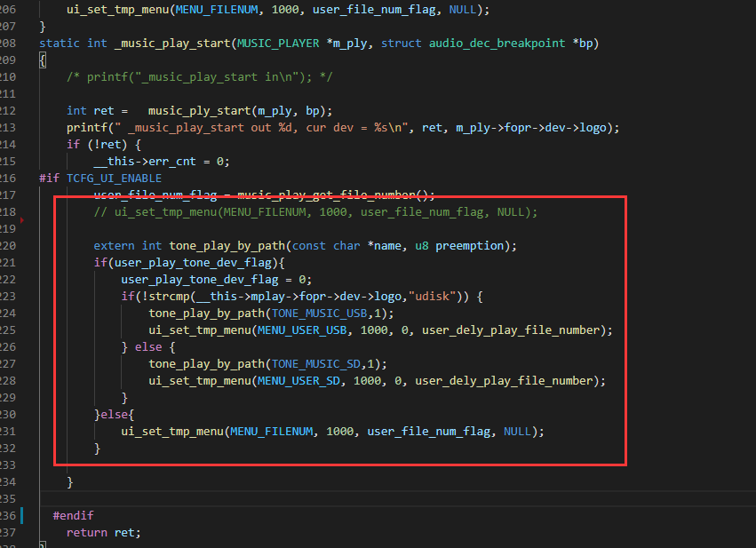Click the extern keyword
Screen dimensions: 756x548
[x=114, y=246]
